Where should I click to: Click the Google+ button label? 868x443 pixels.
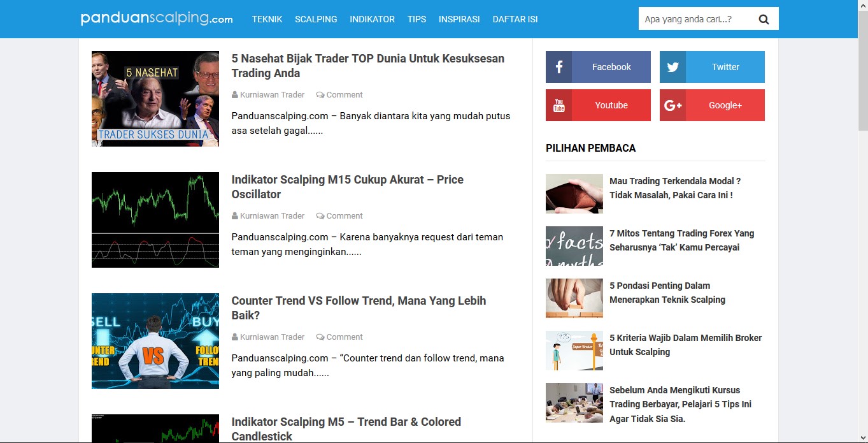[x=725, y=105]
